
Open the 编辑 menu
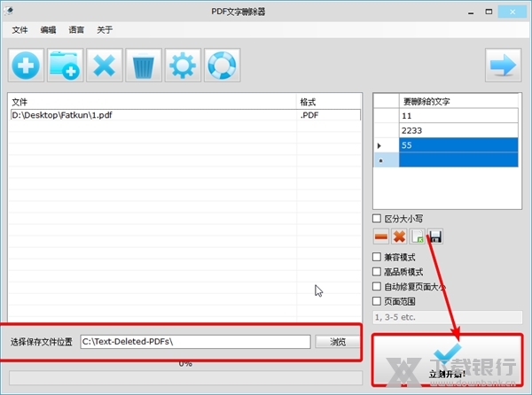tap(48, 30)
